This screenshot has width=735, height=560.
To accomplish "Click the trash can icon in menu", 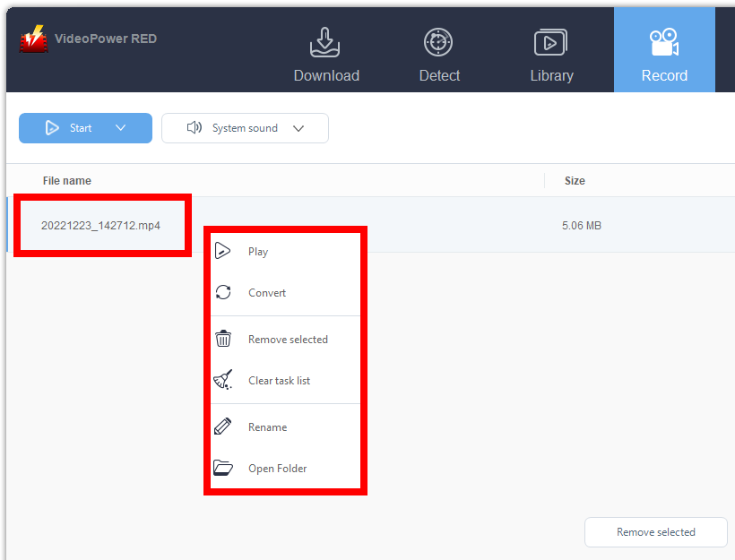I will tap(223, 339).
